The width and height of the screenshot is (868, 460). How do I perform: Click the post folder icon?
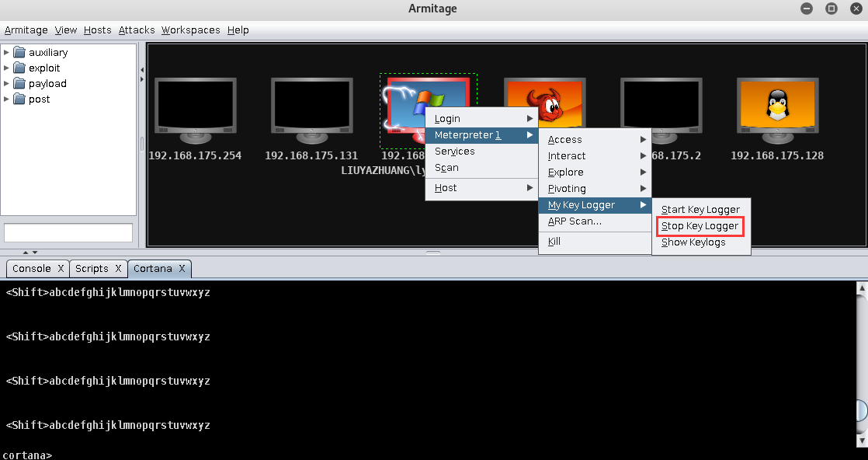pyautogui.click(x=20, y=99)
